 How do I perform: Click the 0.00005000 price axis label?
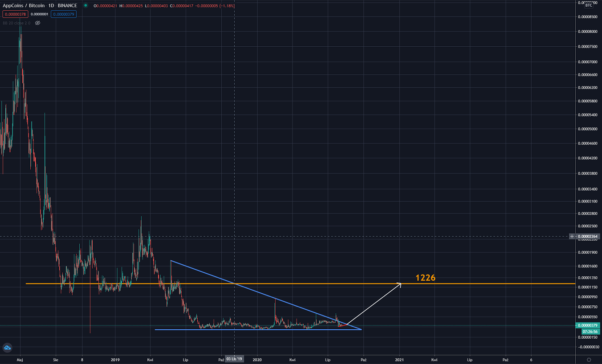(587, 129)
